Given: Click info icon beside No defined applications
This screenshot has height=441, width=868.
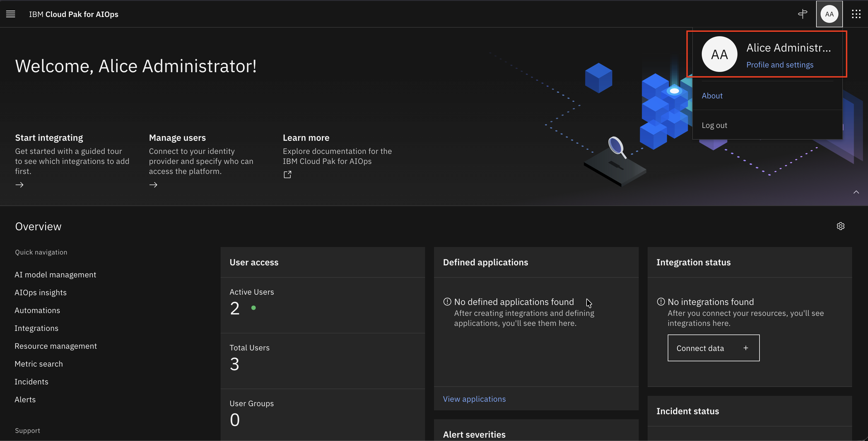Looking at the screenshot, I should click(447, 302).
